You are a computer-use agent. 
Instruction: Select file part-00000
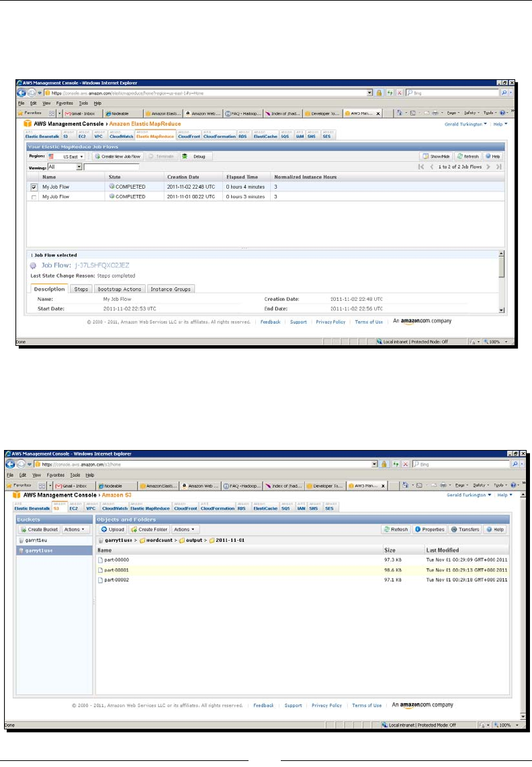point(116,559)
